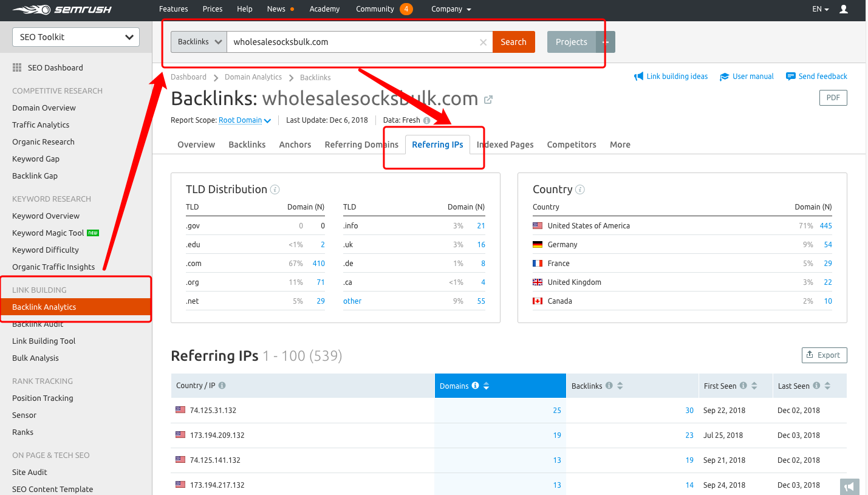Image resolution: width=868 pixels, height=495 pixels.
Task: Open the Backlinks search type dropdown
Action: [x=199, y=41]
